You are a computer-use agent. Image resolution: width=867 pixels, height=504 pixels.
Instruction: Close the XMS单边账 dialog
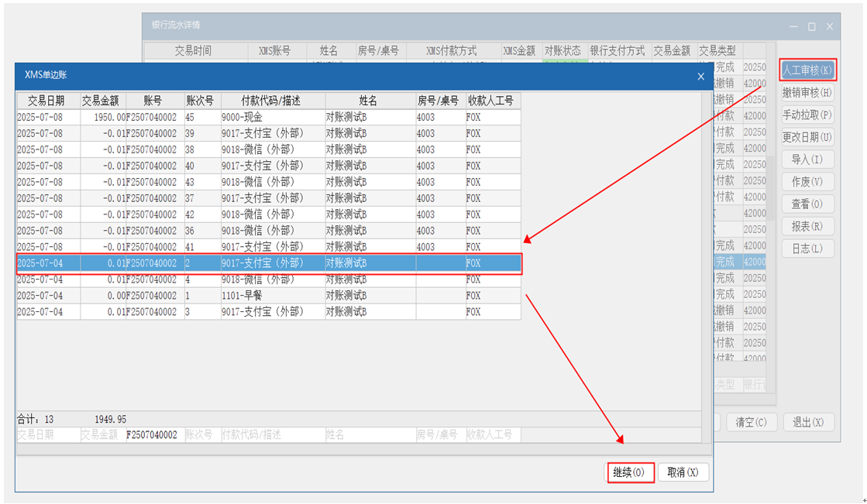(700, 77)
